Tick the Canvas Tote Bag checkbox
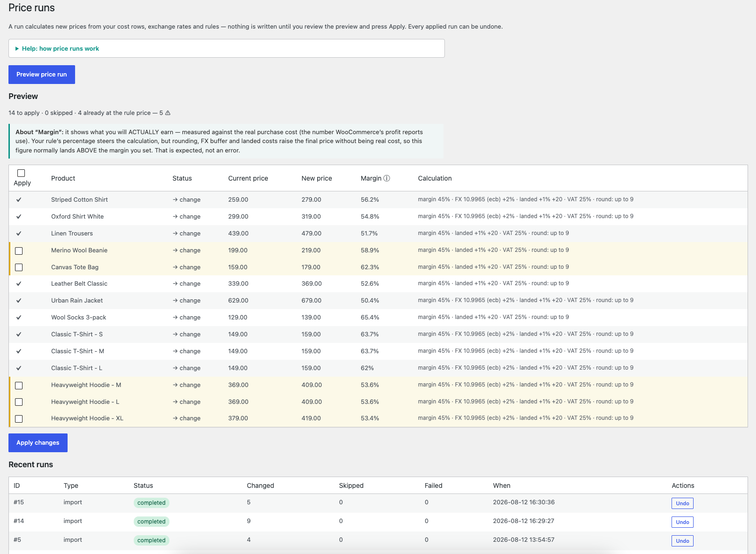The height and width of the screenshot is (554, 756). (19, 267)
